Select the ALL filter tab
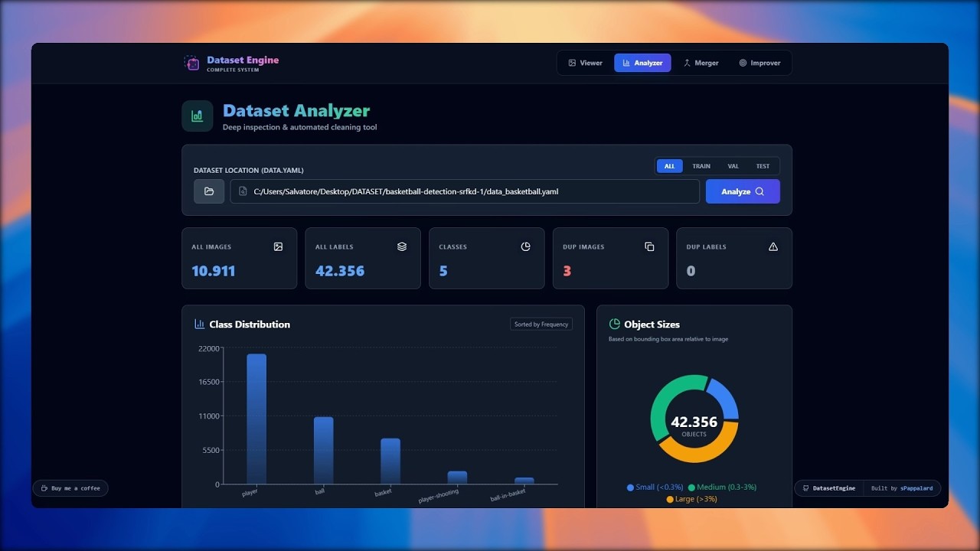The width and height of the screenshot is (980, 551). click(x=669, y=166)
